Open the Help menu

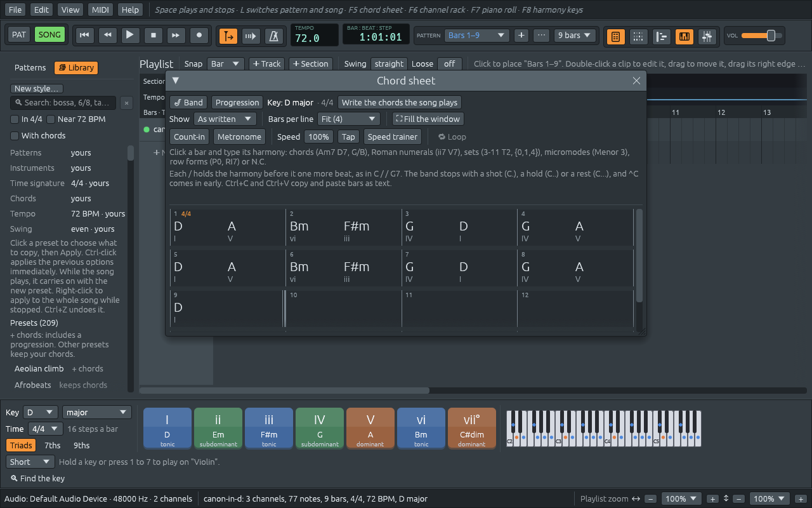pos(130,10)
